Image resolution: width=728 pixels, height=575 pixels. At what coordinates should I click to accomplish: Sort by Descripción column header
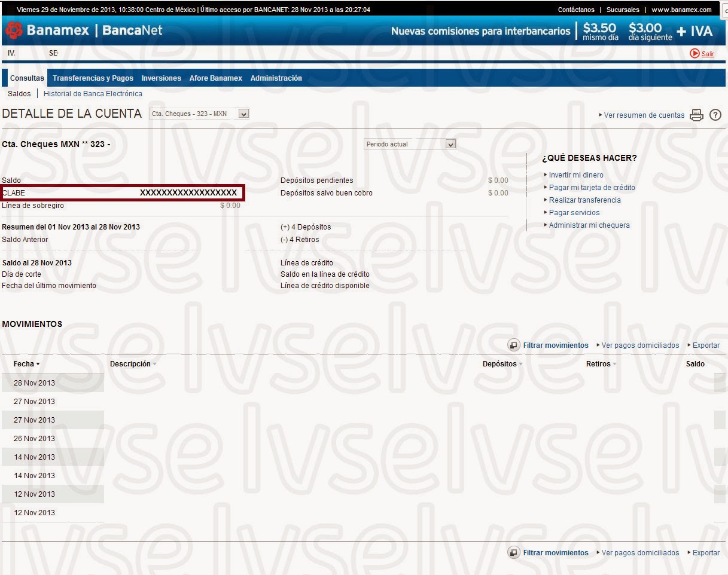pyautogui.click(x=133, y=363)
